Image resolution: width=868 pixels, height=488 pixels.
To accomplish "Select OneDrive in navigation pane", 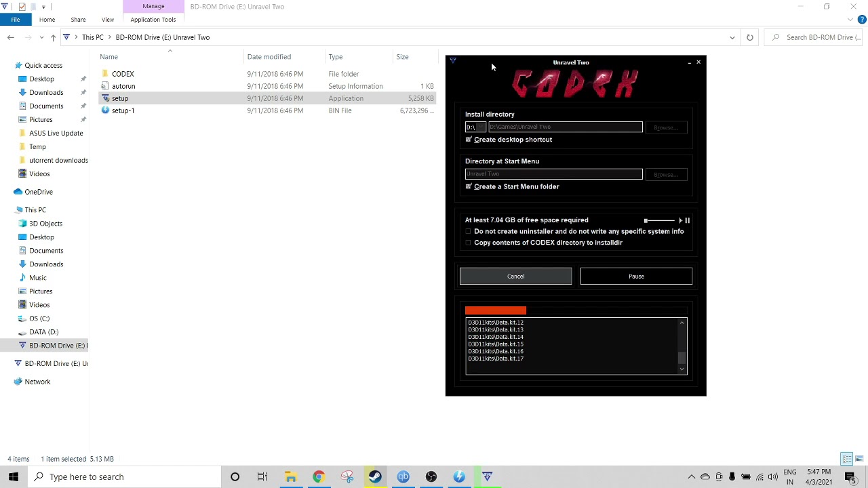I will click(39, 192).
